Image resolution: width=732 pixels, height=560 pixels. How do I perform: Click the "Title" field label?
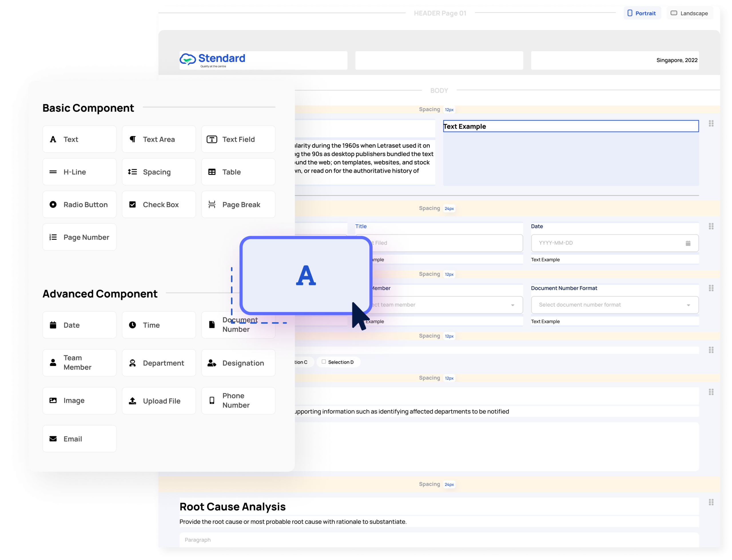click(x=361, y=226)
